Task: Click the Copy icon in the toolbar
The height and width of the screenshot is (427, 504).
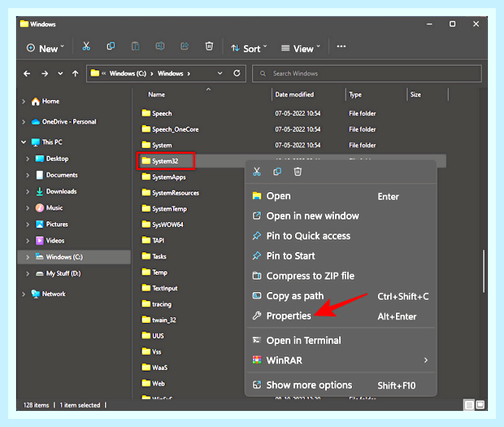Action: coord(111,46)
